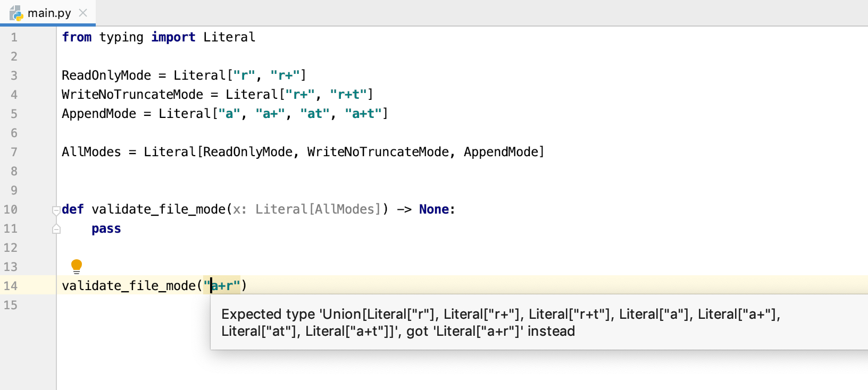Click the "at" string literal on line 5
This screenshot has height=390, width=868.
click(315, 114)
